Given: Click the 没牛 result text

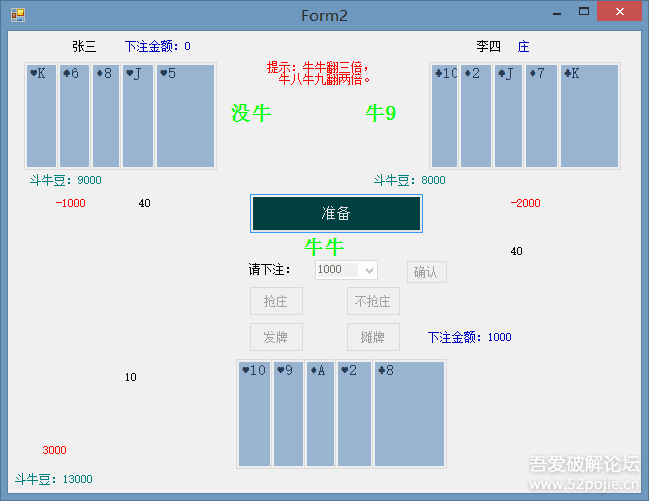Looking at the screenshot, I should pos(251,113).
